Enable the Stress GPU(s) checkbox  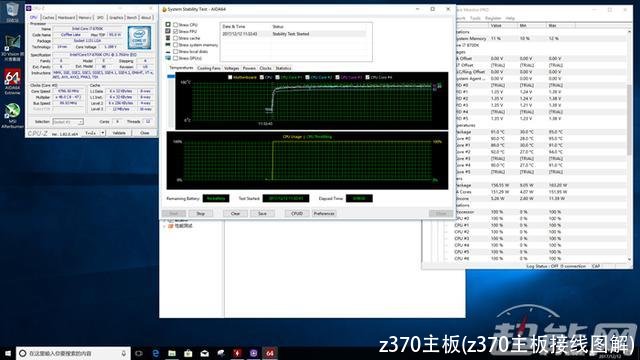[x=176, y=58]
